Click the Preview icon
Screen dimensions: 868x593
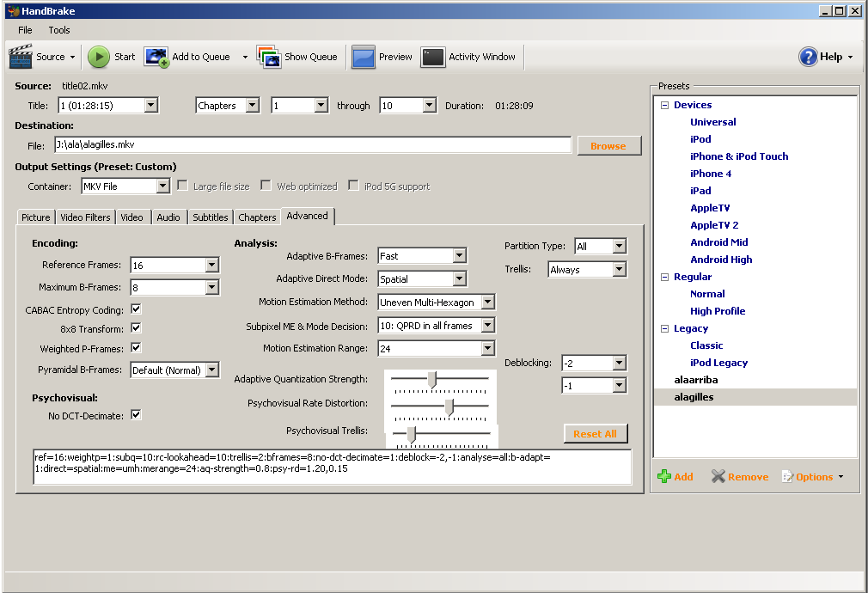point(364,57)
